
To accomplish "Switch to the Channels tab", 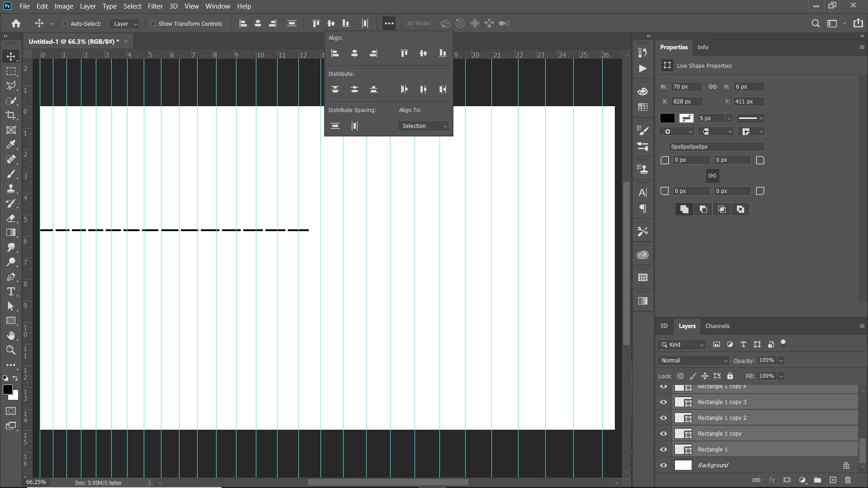I will tap(717, 326).
